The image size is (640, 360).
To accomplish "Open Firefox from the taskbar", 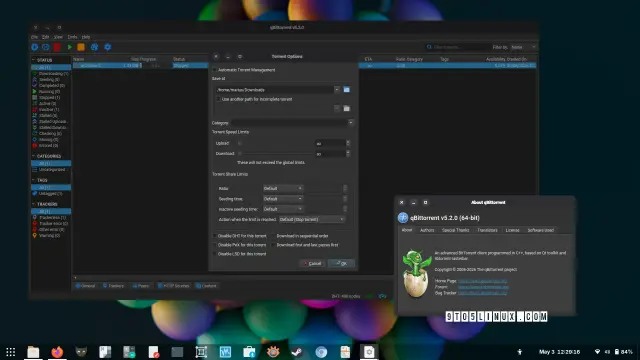I will coord(57,352).
